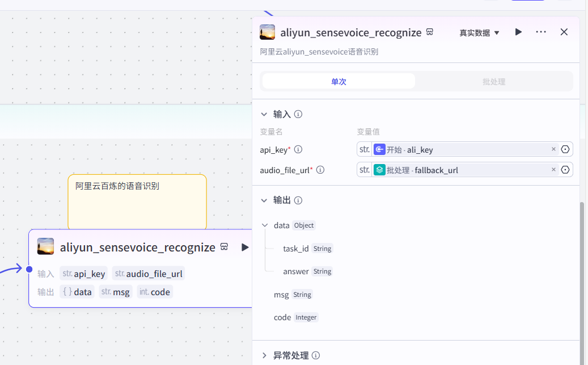Open the 真实数据 dropdown

[479, 33]
